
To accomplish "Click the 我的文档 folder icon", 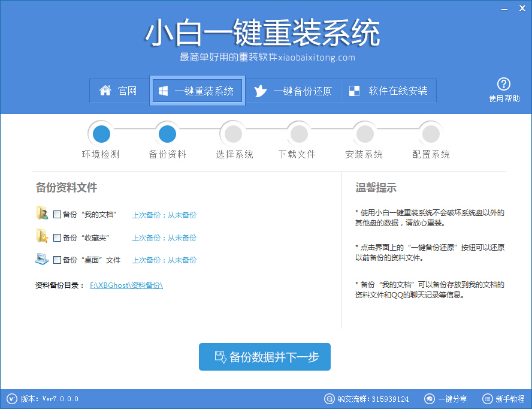I will [x=43, y=214].
